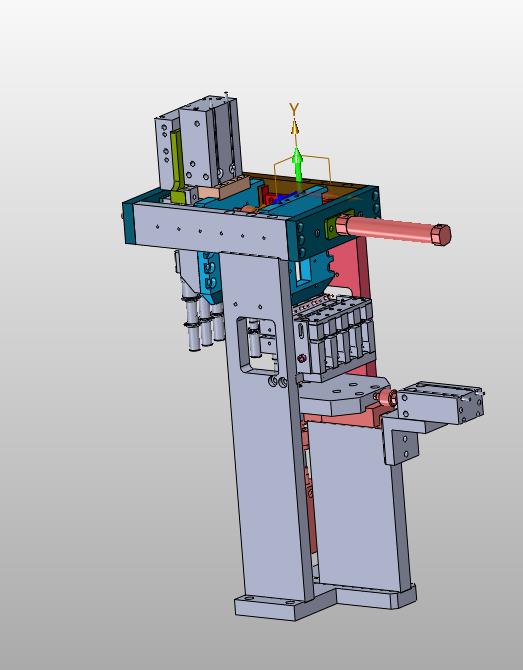Pick the grey pneumatic cylinder block at right

tap(440, 402)
